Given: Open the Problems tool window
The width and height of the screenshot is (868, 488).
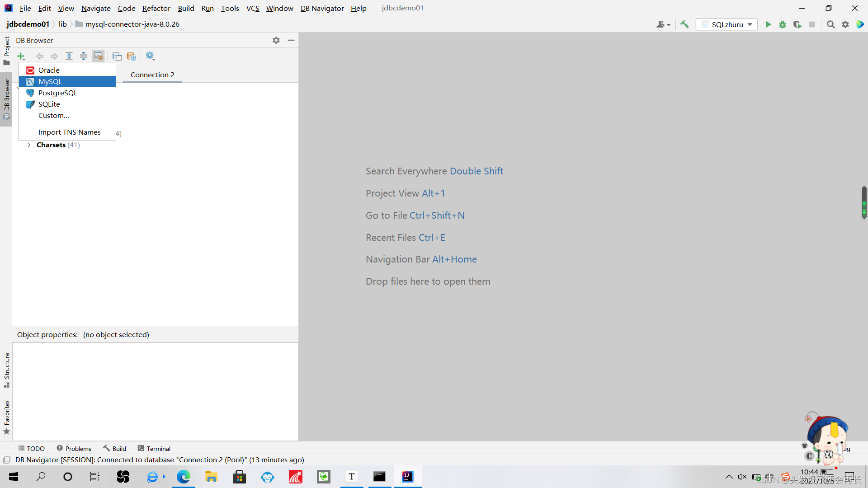Looking at the screenshot, I should pos(74,448).
